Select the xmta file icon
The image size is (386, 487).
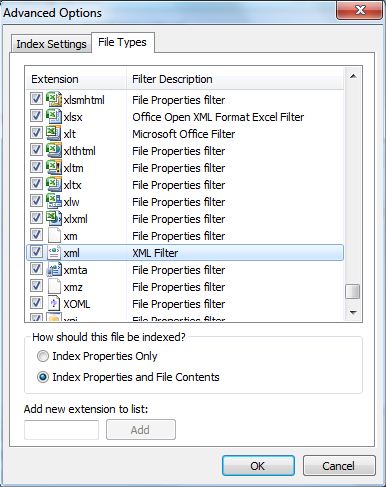point(54,269)
